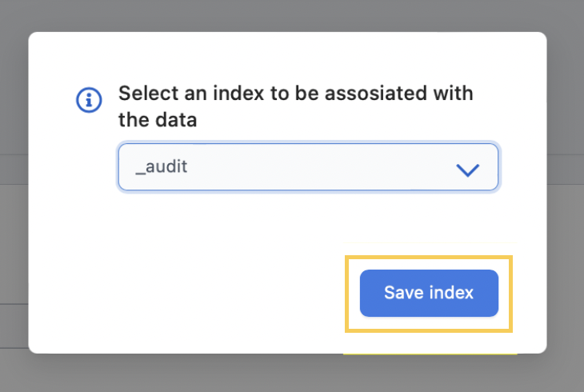Click "the data" line of dialog message
This screenshot has width=584, height=392.
pyautogui.click(x=158, y=120)
